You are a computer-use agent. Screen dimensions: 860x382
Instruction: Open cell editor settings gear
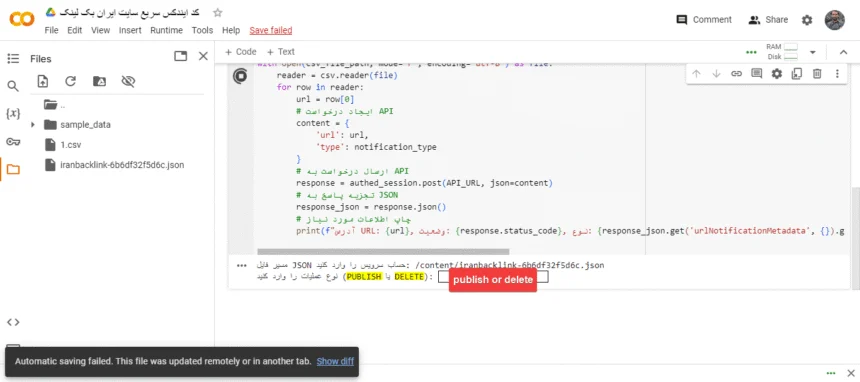pos(777,74)
